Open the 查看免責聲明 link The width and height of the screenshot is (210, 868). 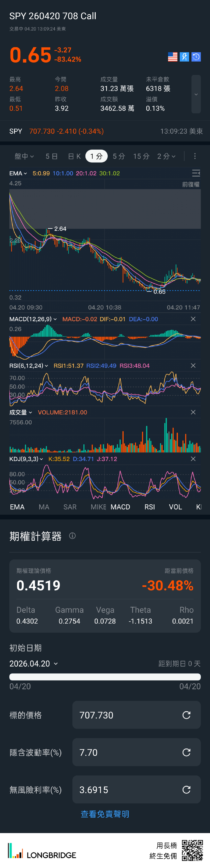105,814
